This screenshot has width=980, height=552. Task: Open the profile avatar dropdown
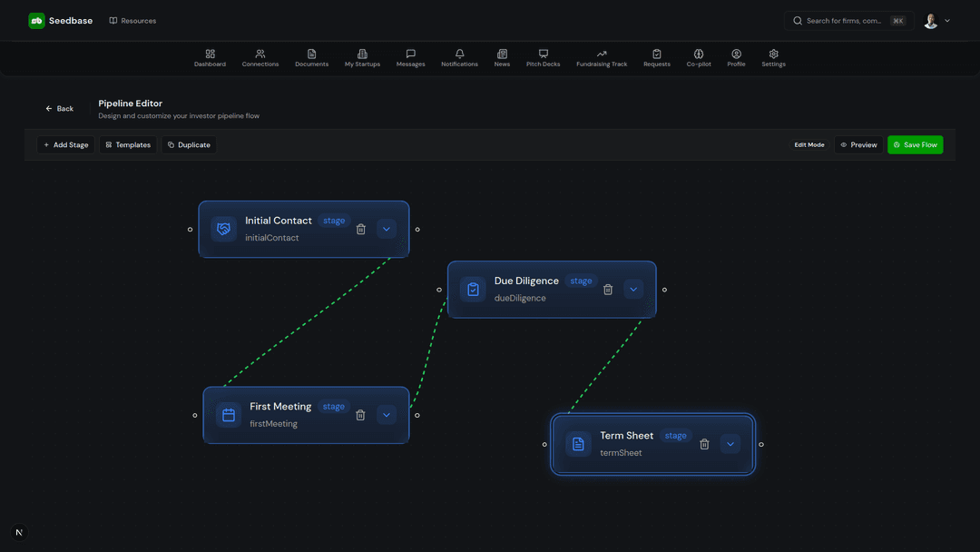pyautogui.click(x=931, y=20)
